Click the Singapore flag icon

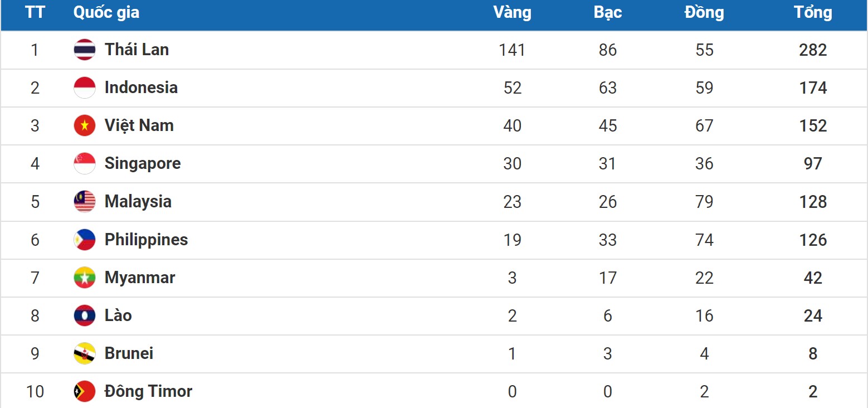[85, 163]
